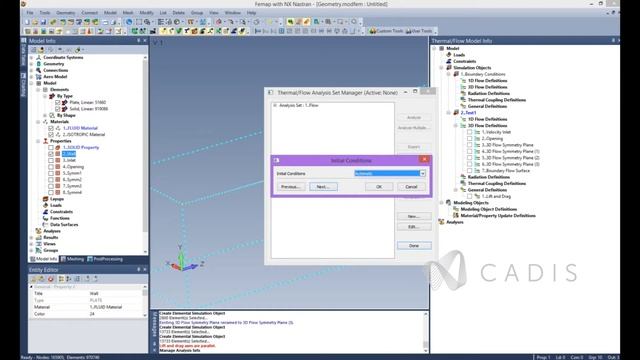This screenshot has width=640, height=360.
Task: Select the Aero Model node icon
Action: [39, 77]
